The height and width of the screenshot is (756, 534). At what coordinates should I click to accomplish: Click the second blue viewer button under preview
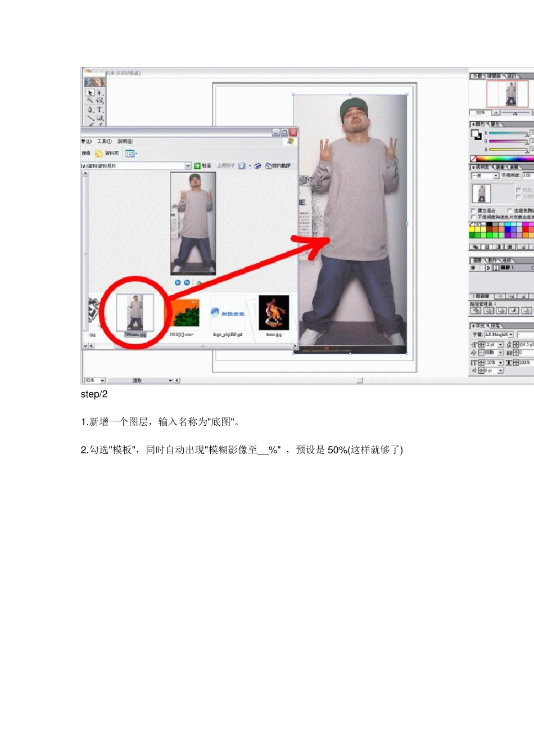tap(187, 282)
